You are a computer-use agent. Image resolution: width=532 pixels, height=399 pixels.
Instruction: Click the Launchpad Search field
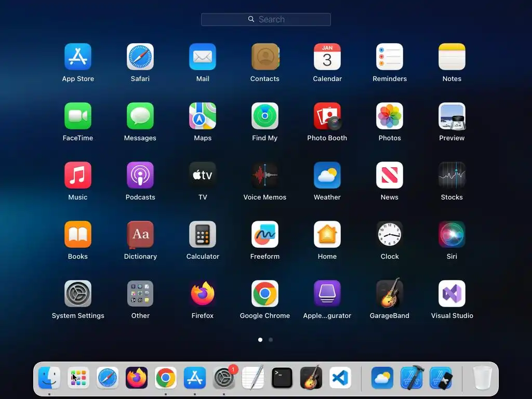[x=266, y=19]
